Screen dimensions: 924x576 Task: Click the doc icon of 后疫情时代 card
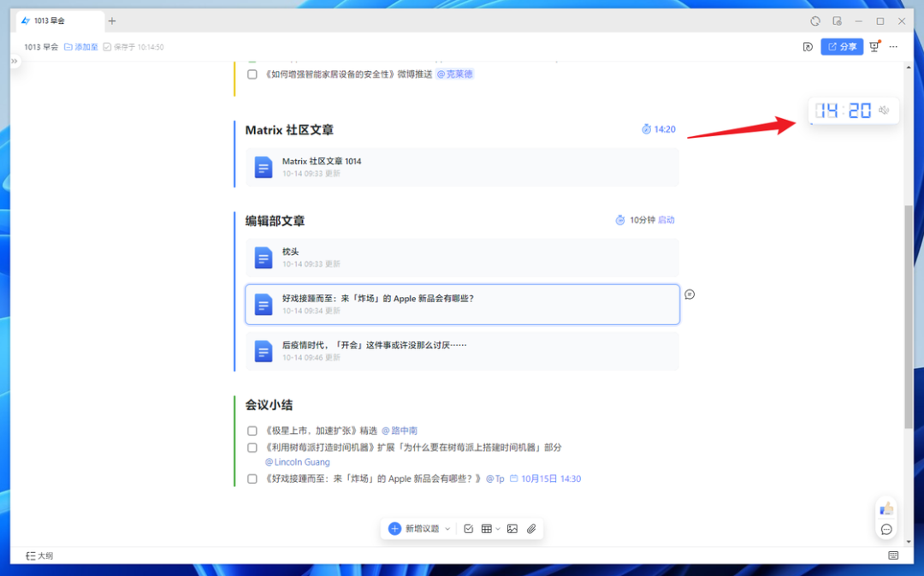pos(264,352)
